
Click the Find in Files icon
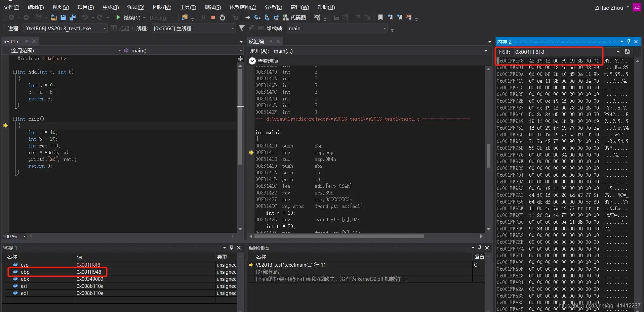pos(185,17)
